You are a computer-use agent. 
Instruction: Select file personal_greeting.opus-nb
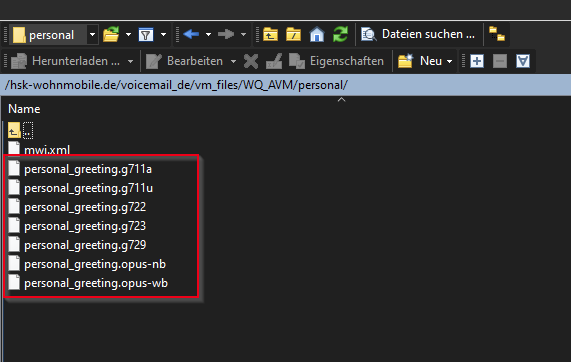click(87, 264)
